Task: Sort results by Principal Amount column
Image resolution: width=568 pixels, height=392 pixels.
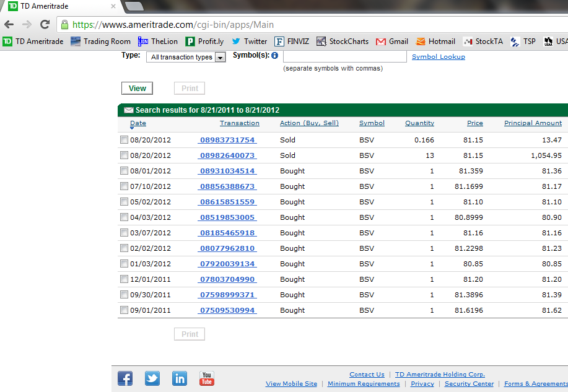Action: [533, 123]
